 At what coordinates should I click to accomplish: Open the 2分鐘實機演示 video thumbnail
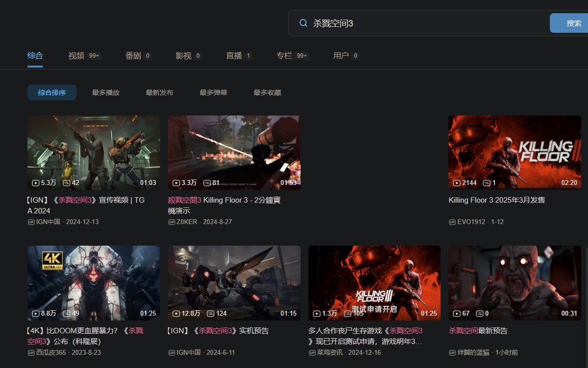[x=234, y=153]
